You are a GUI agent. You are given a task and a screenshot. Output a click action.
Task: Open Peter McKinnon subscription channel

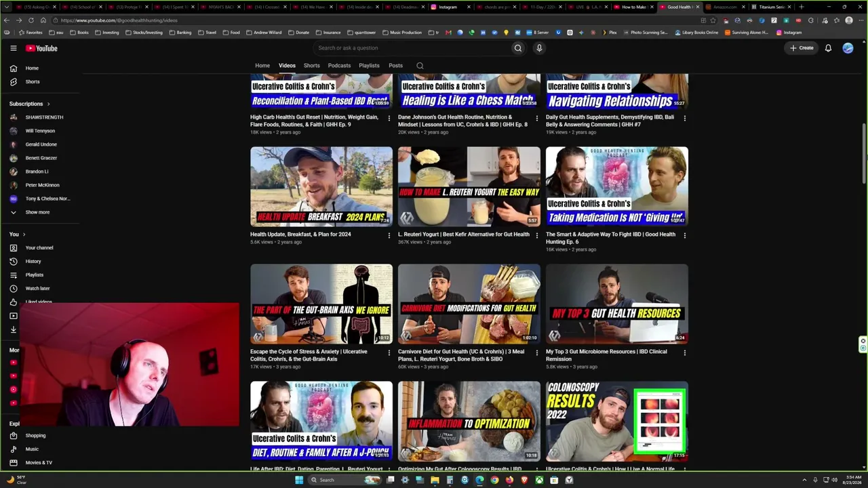41,185
